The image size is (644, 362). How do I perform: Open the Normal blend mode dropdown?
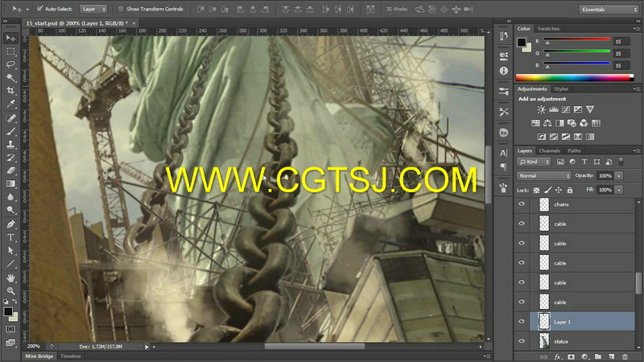pyautogui.click(x=544, y=175)
